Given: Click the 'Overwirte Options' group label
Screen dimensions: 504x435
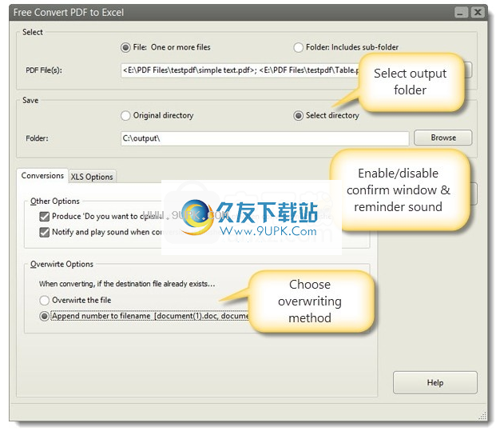Looking at the screenshot, I should [62, 264].
